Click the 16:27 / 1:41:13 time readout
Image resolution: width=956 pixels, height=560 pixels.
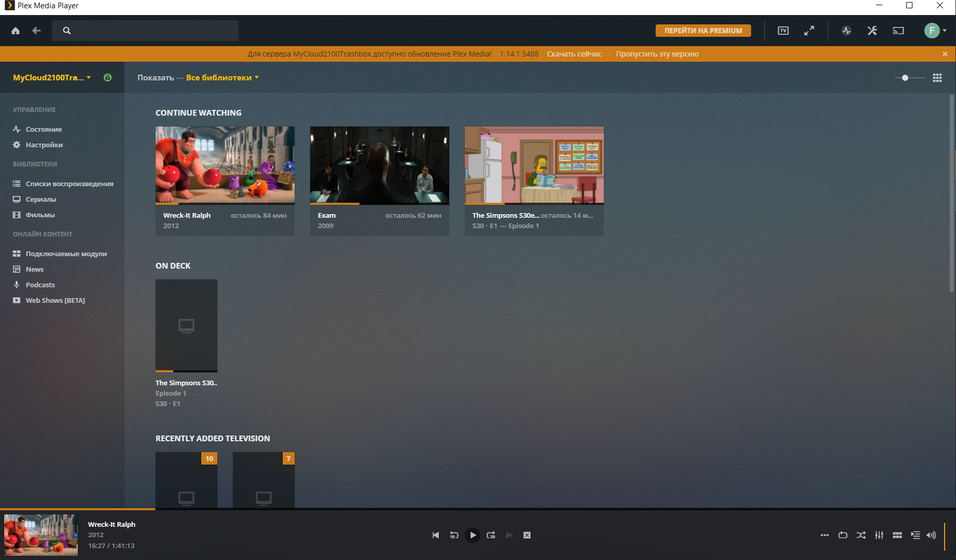pos(111,545)
